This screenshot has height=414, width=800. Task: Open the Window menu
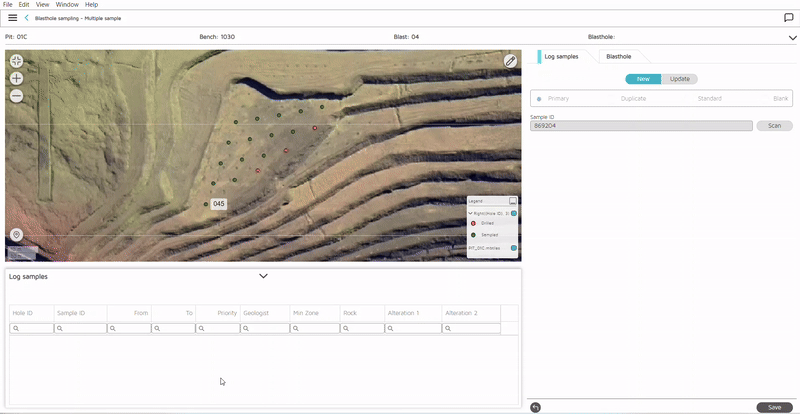[67, 5]
